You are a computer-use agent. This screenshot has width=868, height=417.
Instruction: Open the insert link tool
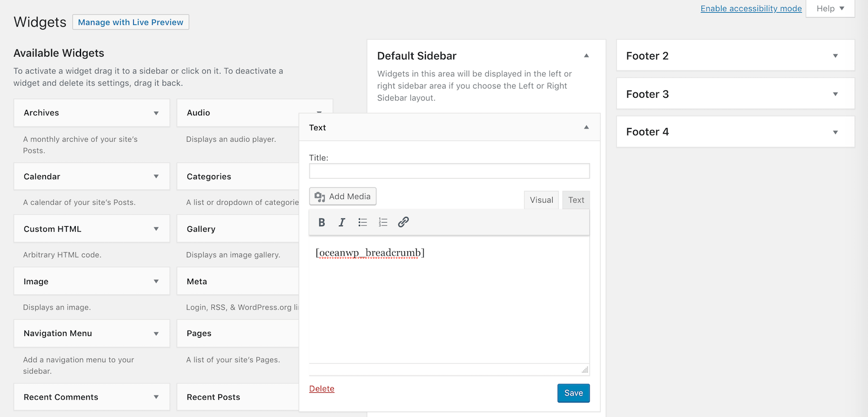point(403,222)
